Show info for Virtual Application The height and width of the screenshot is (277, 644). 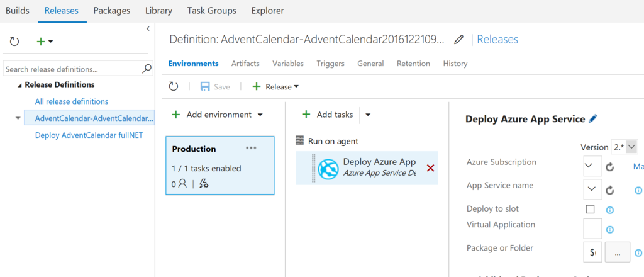(x=610, y=229)
